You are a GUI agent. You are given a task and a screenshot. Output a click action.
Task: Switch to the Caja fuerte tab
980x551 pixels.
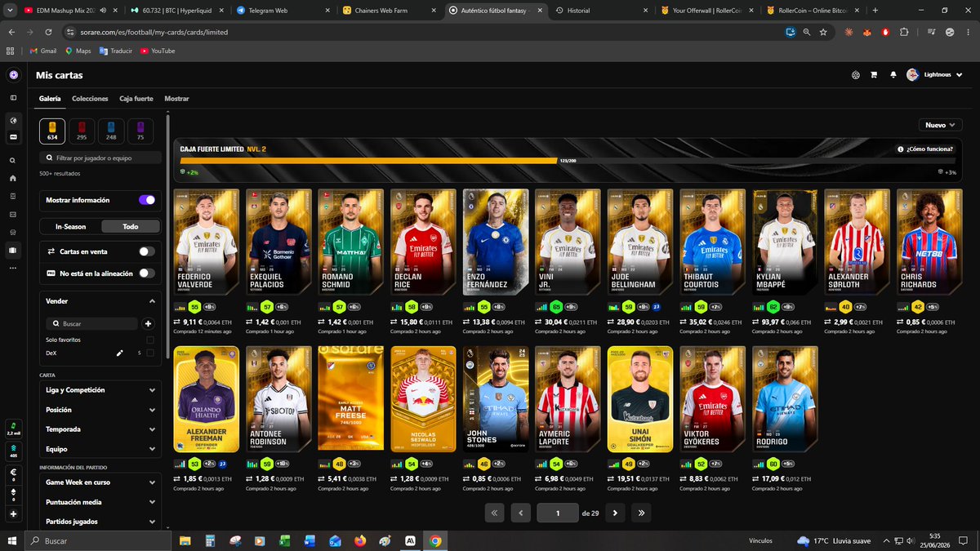[136, 99]
